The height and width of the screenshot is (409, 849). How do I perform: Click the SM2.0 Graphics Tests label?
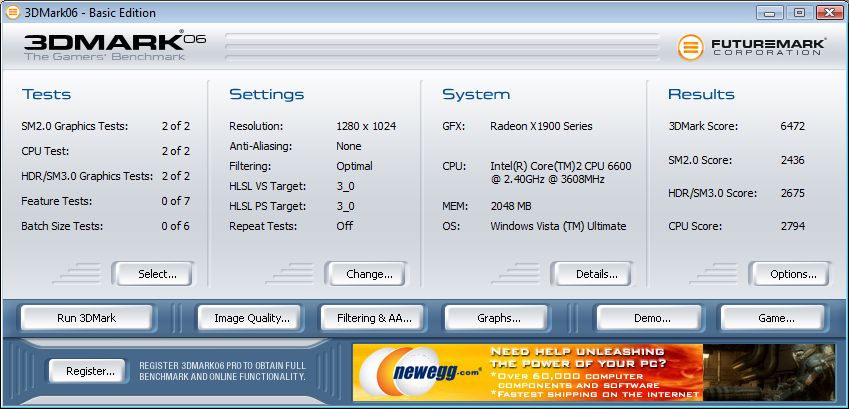pyautogui.click(x=75, y=126)
